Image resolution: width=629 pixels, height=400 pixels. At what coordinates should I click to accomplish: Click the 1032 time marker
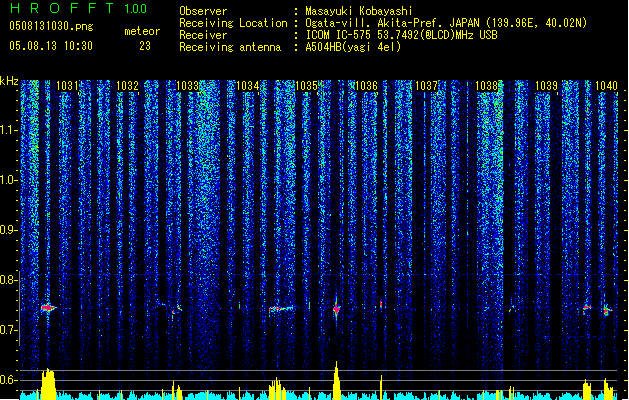point(127,86)
